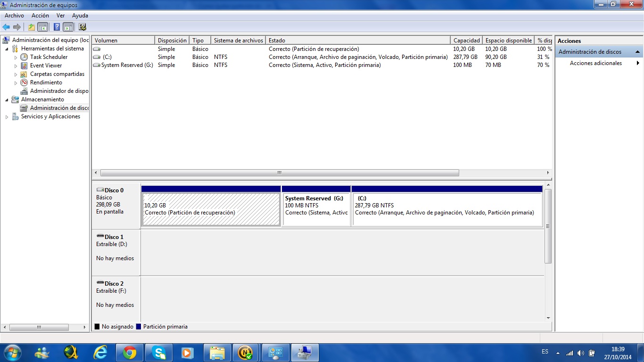Open Help via the question mark icon
The height and width of the screenshot is (362, 644).
click(57, 27)
